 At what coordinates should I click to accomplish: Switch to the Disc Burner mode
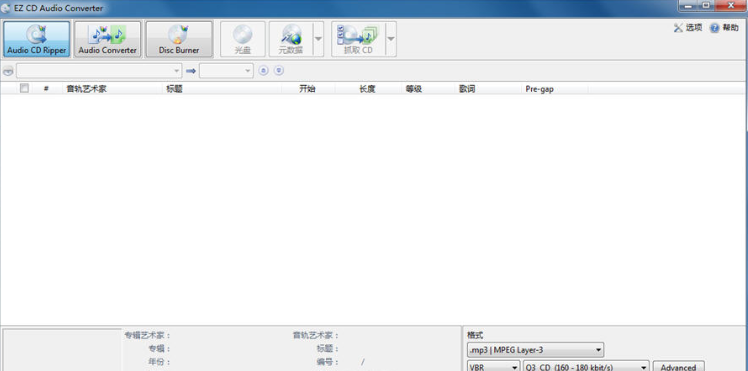(179, 39)
